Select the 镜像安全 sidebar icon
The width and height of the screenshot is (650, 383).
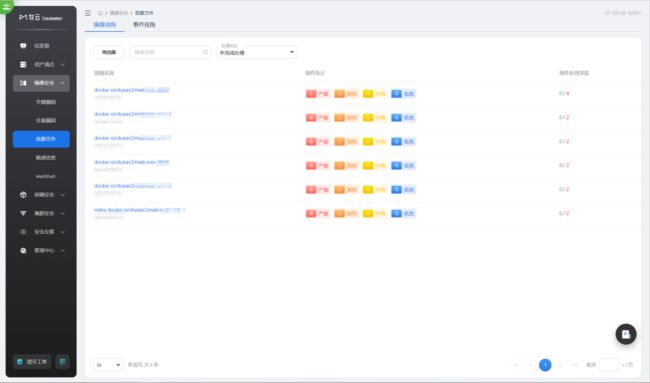click(x=23, y=83)
